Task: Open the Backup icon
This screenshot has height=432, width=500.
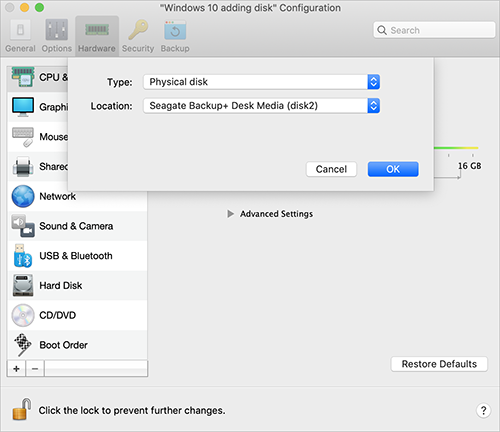Action: [x=175, y=30]
